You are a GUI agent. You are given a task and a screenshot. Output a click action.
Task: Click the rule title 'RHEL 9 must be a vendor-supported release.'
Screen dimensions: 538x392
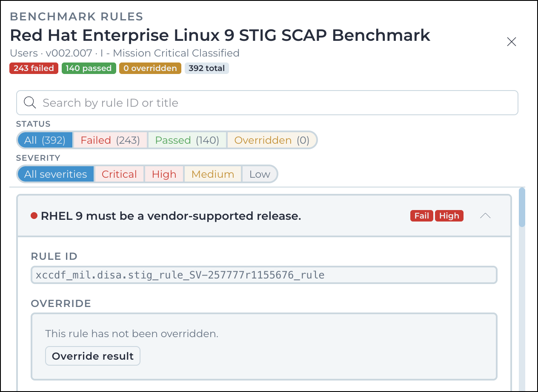pyautogui.click(x=171, y=216)
